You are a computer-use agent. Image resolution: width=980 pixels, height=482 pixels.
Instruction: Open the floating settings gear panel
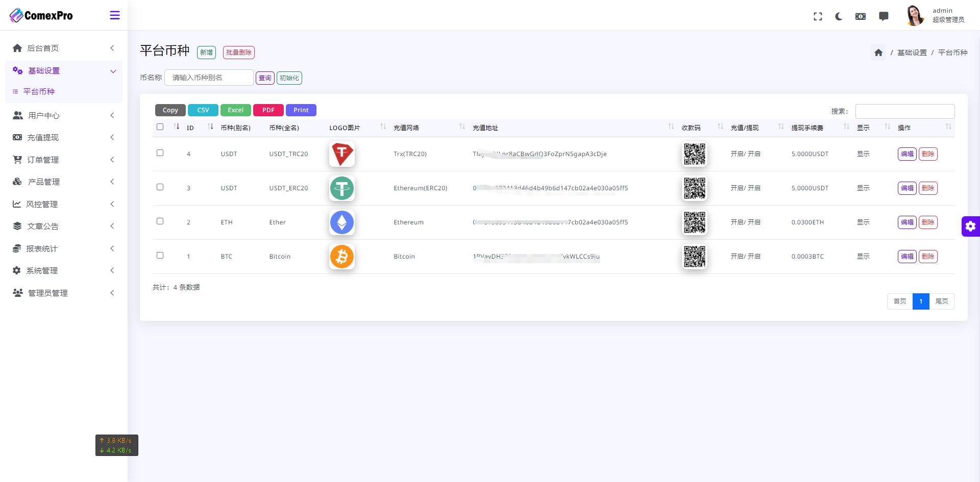pos(970,226)
